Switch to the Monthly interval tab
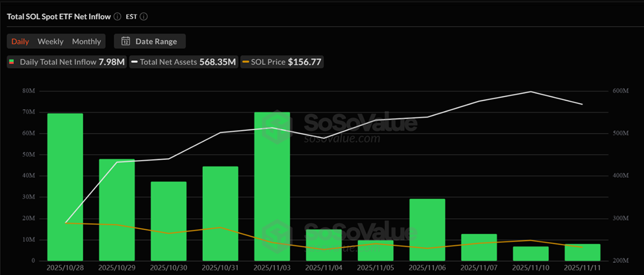 (x=87, y=42)
